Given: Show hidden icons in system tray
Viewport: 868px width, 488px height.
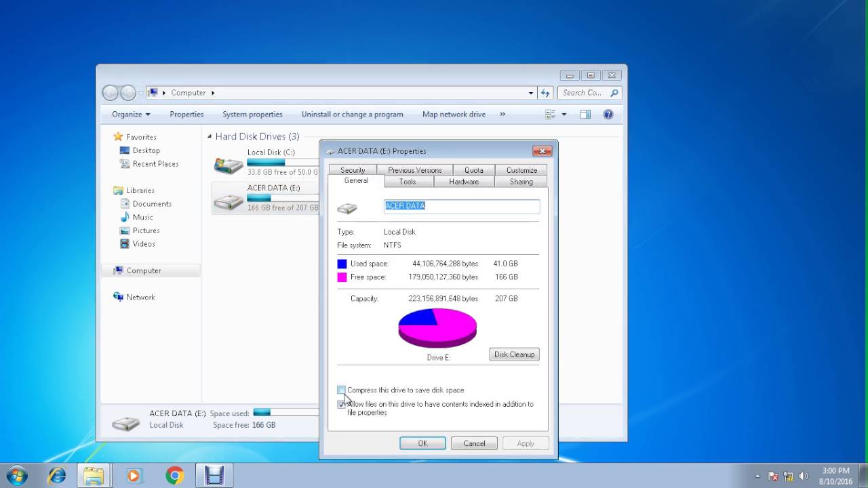Looking at the screenshot, I should point(757,476).
